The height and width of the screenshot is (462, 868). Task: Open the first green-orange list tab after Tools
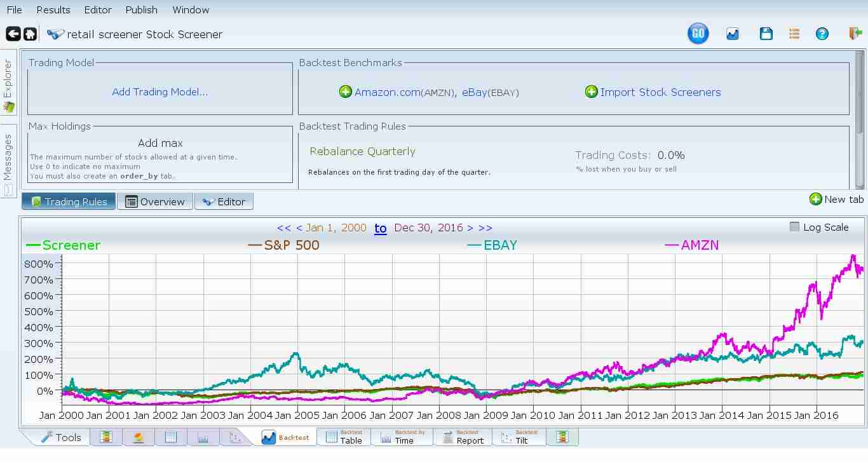106,437
